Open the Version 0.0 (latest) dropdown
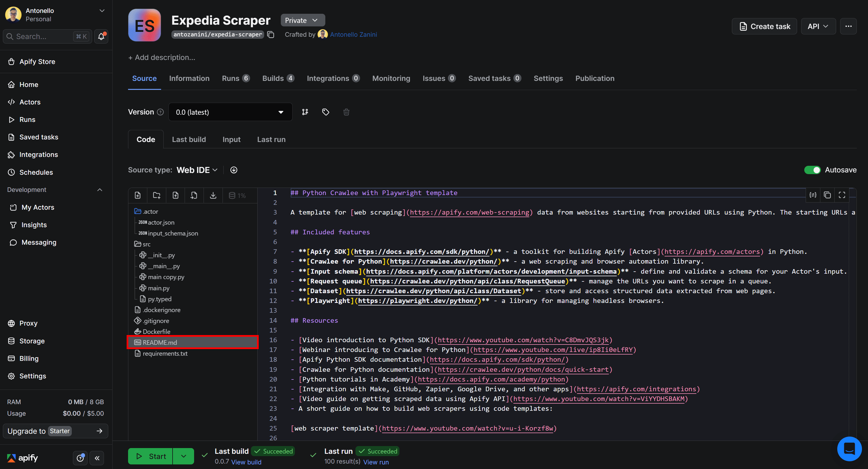The width and height of the screenshot is (868, 469). click(230, 112)
